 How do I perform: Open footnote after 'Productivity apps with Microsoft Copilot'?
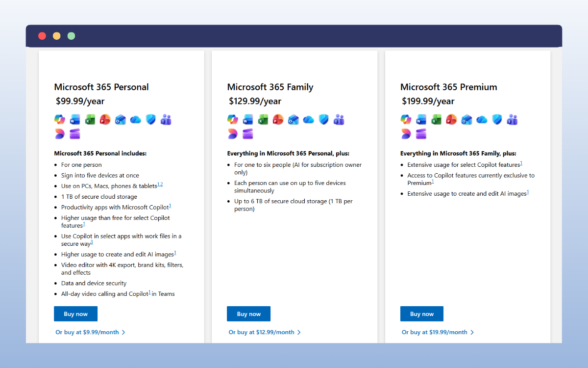[x=170, y=206]
